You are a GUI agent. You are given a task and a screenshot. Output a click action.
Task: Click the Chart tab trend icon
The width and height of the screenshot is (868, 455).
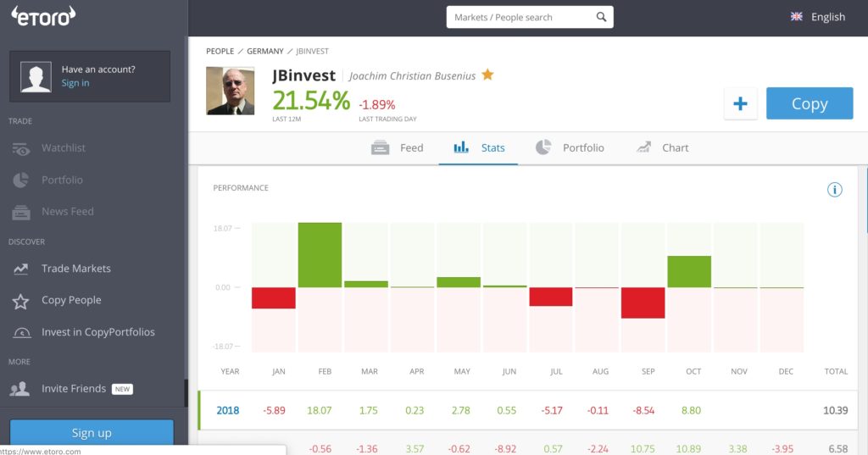pyautogui.click(x=643, y=147)
